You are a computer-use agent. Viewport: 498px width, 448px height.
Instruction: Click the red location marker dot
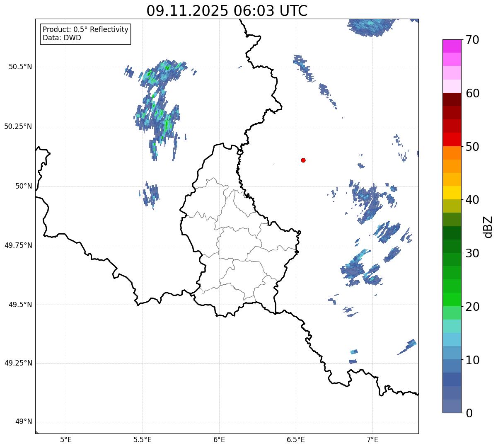(303, 160)
